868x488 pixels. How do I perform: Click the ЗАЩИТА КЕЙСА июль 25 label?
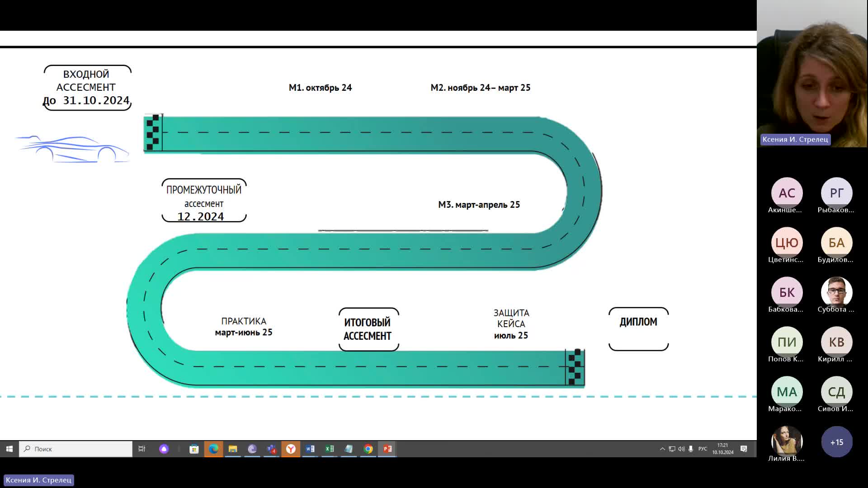pos(511,324)
